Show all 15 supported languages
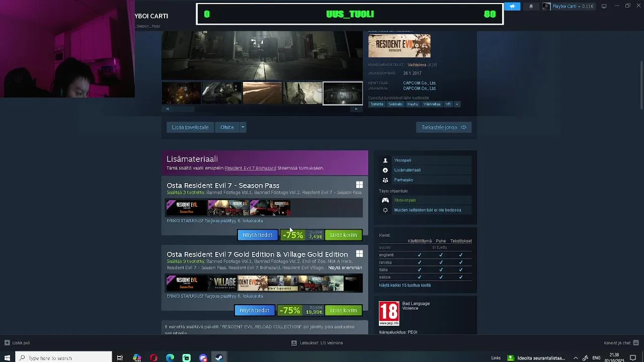This screenshot has width=644, height=362. click(405, 285)
